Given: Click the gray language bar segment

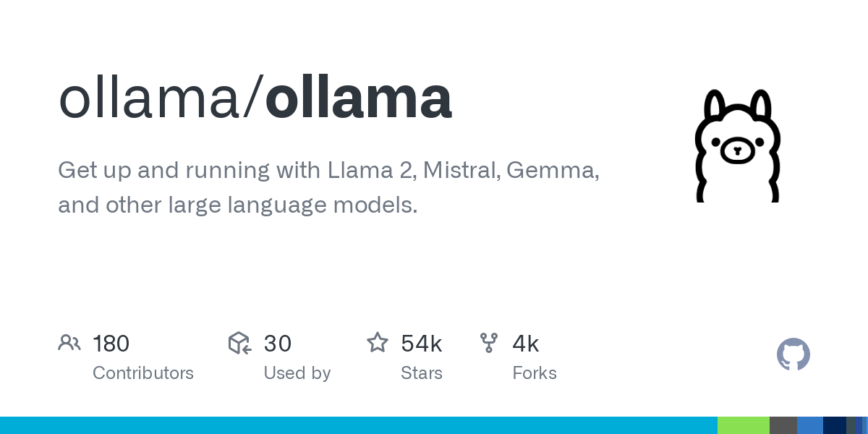Looking at the screenshot, I should tap(783, 425).
